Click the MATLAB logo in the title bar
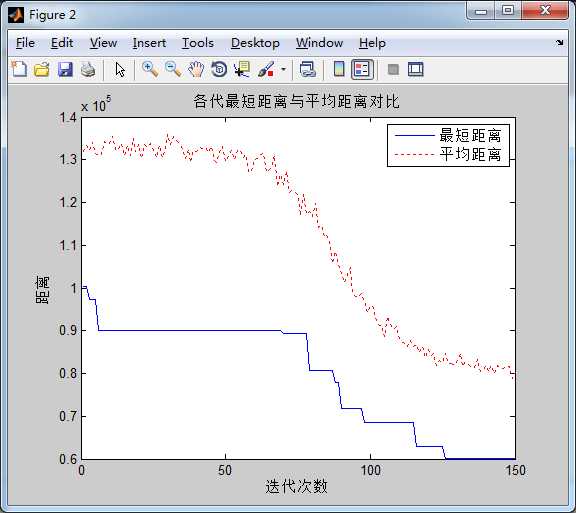 pyautogui.click(x=16, y=15)
